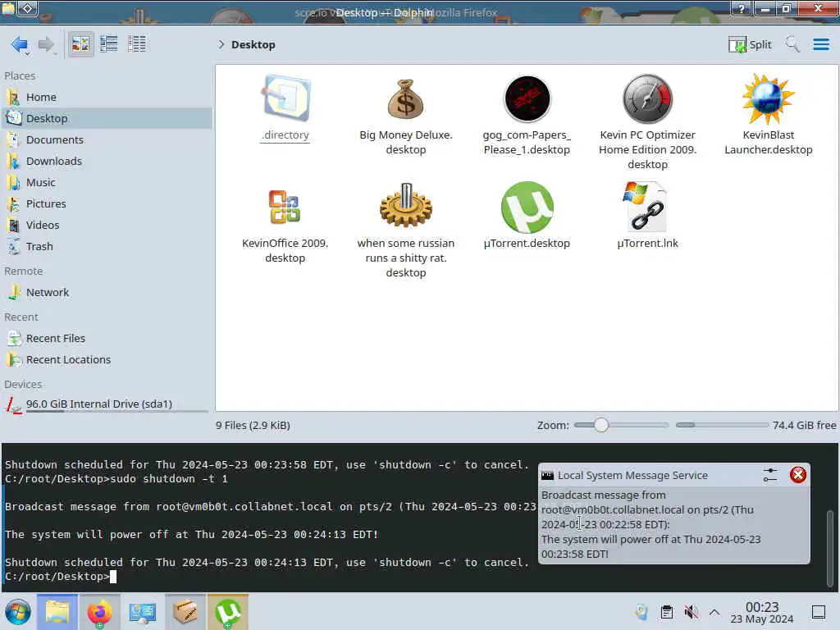This screenshot has width=840, height=630.
Task: Open Recent Locations in sidebar
Action: [107, 360]
